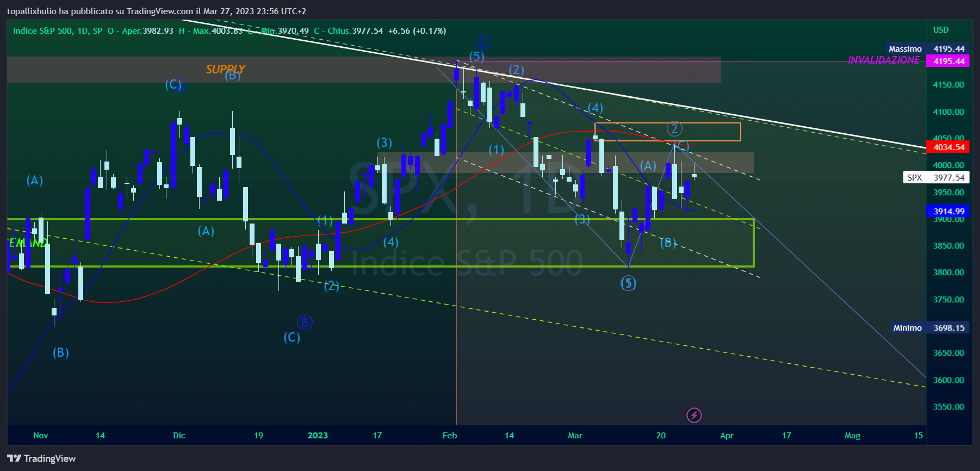Click the Apr label on the time axis
The image size is (980, 471).
coord(727,436)
